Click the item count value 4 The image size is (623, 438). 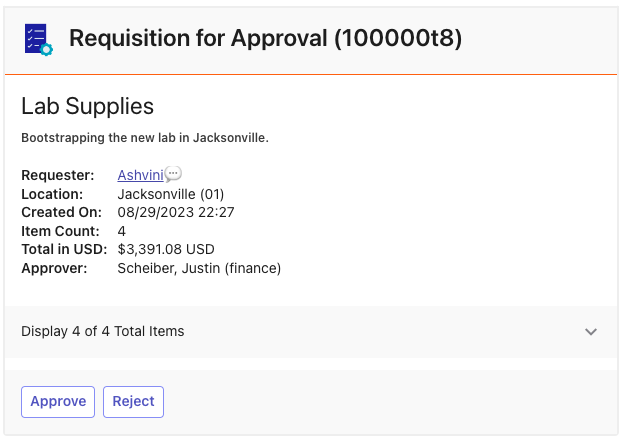pyautogui.click(x=122, y=231)
